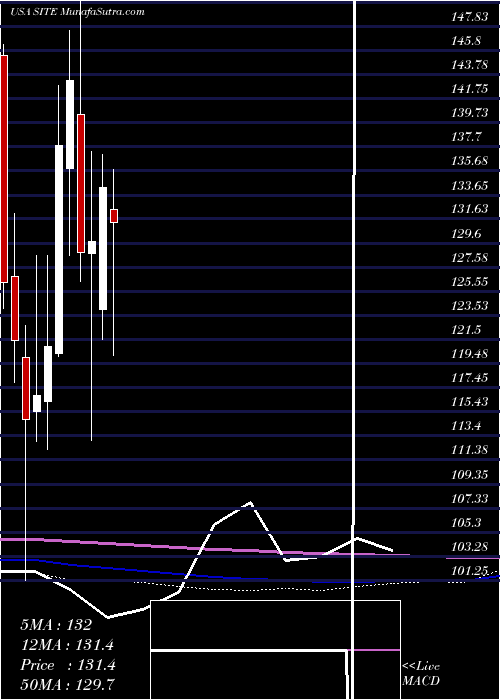Click the 143.78 price axis label
This screenshot has height=700, width=500.
(x=470, y=65)
